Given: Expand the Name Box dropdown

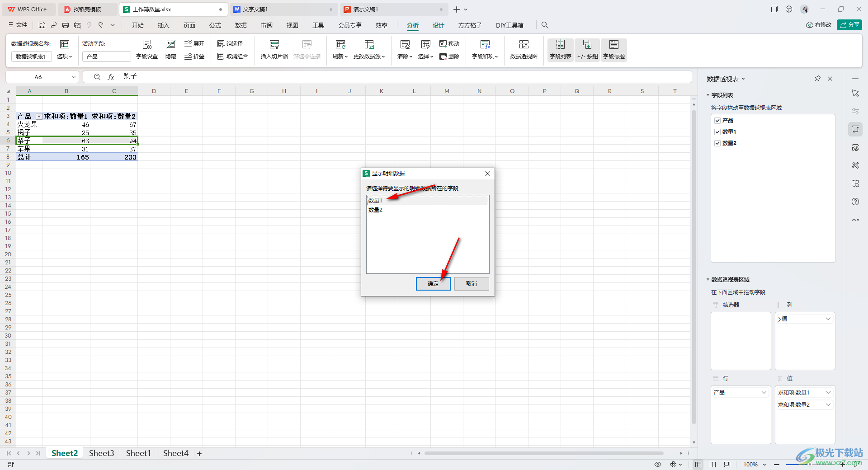Looking at the screenshot, I should click(74, 77).
